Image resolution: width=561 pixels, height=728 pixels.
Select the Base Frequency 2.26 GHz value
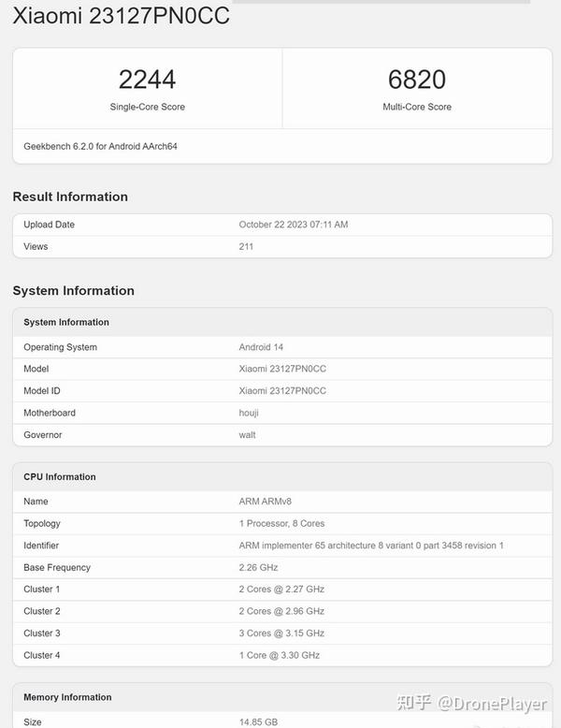[258, 568]
